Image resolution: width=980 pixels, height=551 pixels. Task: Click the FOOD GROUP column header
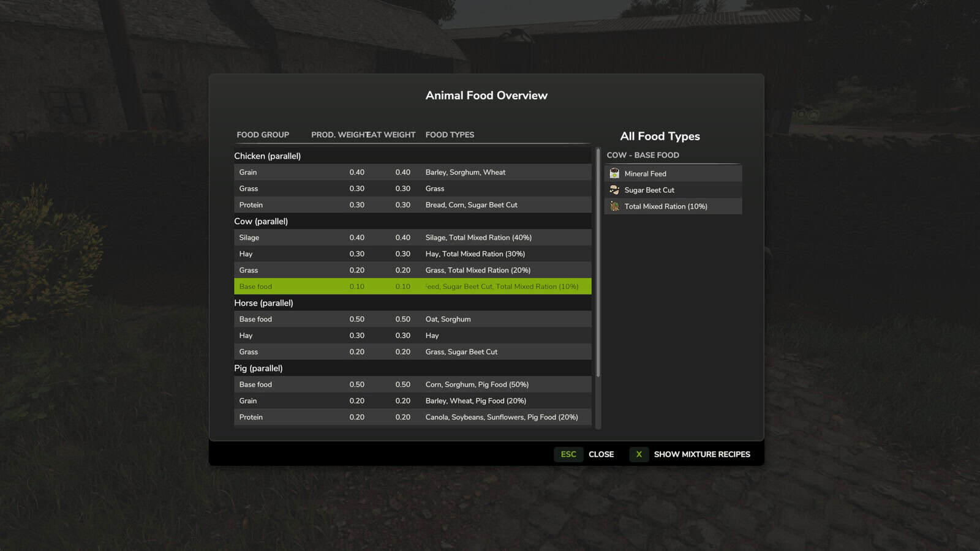tap(262, 135)
